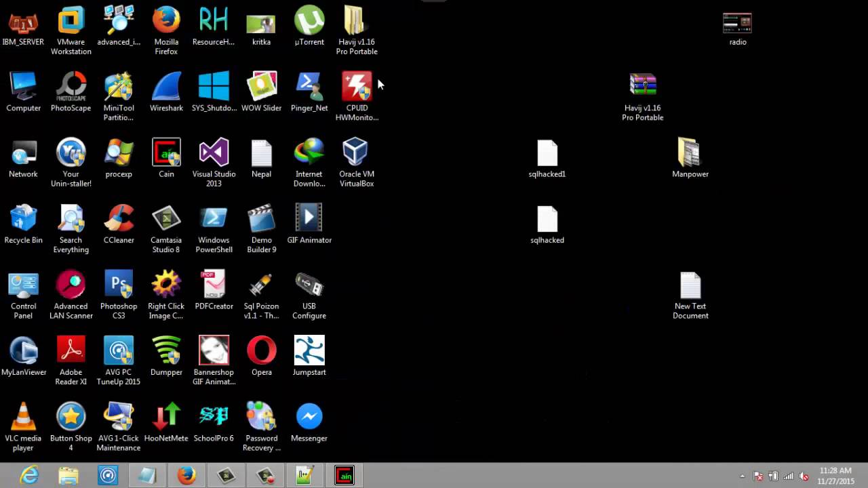Open the ResourceH... RH icon
Screen dimensions: 868x488
(x=214, y=27)
